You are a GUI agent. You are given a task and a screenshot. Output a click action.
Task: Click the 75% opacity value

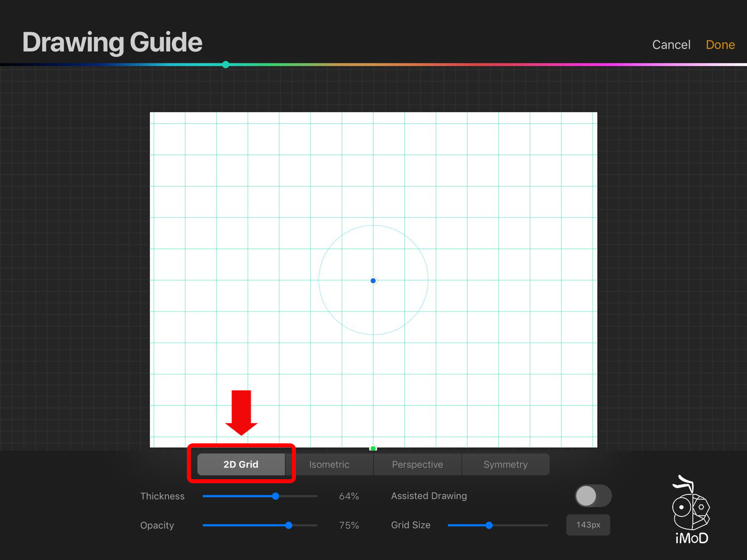[349, 526]
